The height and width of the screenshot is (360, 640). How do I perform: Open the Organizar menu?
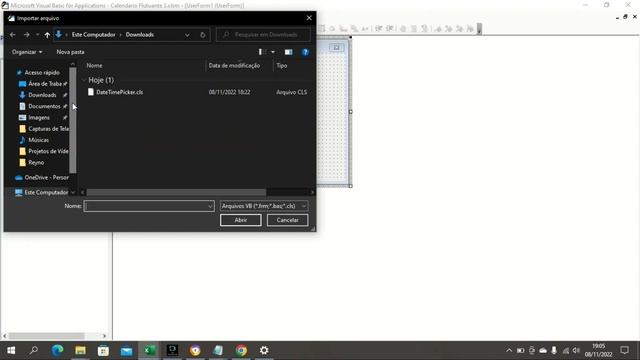pyautogui.click(x=27, y=52)
